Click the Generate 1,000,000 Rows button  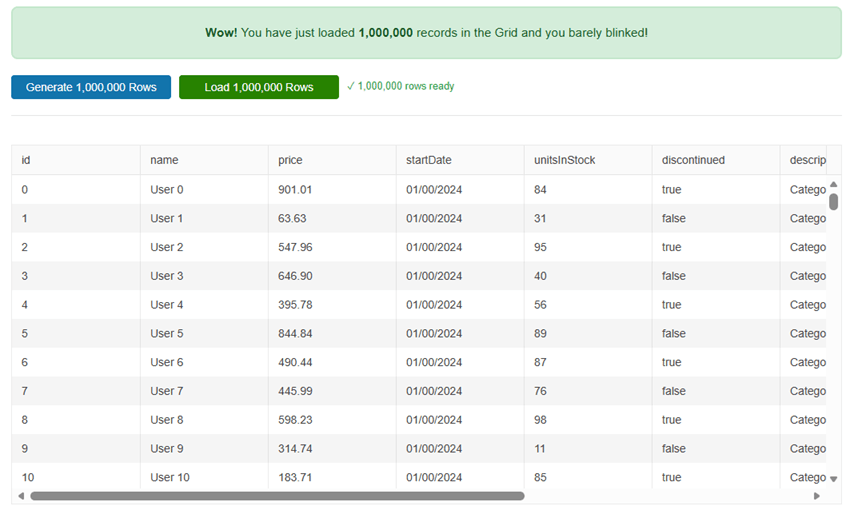(91, 87)
